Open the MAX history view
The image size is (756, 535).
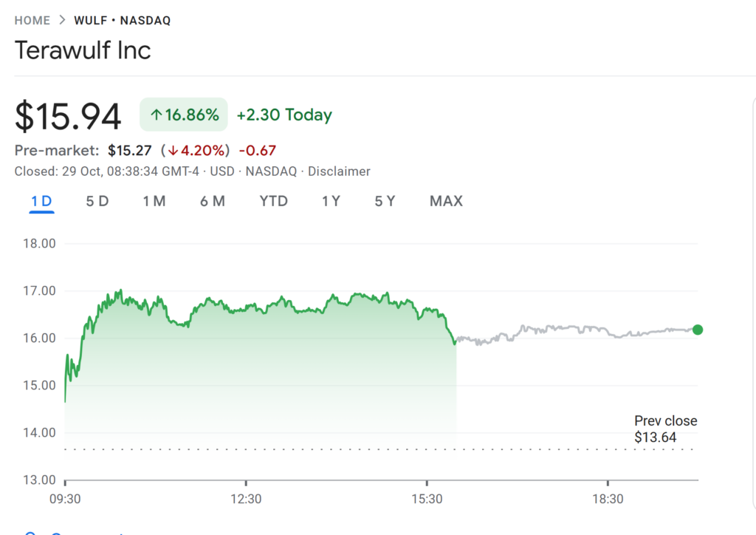(x=446, y=200)
